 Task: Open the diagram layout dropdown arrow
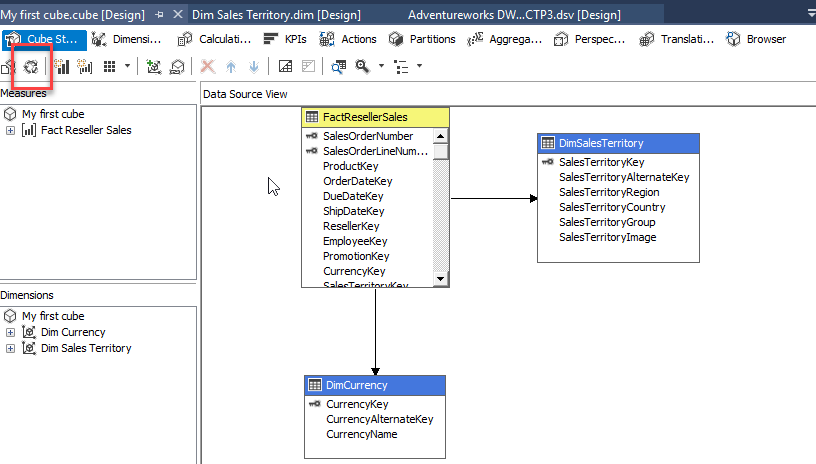pyautogui.click(x=419, y=67)
